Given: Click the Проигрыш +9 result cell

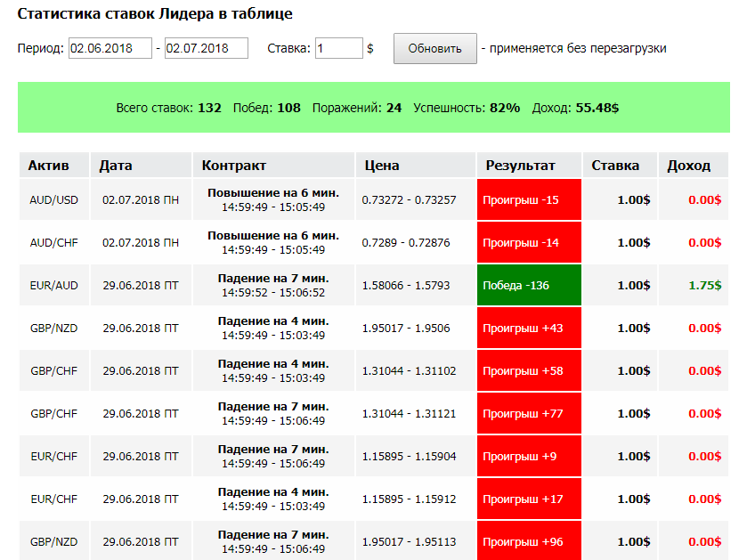Looking at the screenshot, I should [529, 457].
